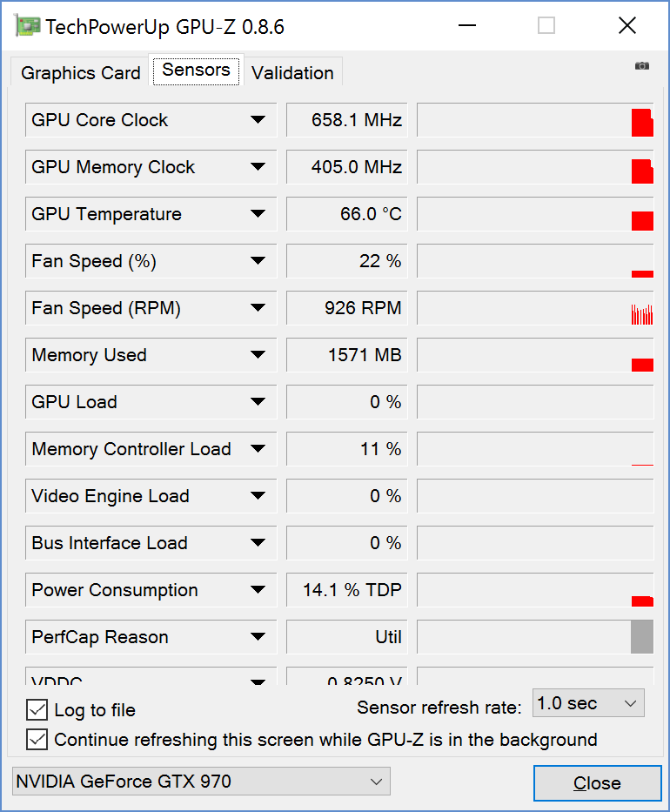This screenshot has height=812, width=670.
Task: Expand the GPU Temperature sensor options arrow
Action: pos(258,213)
